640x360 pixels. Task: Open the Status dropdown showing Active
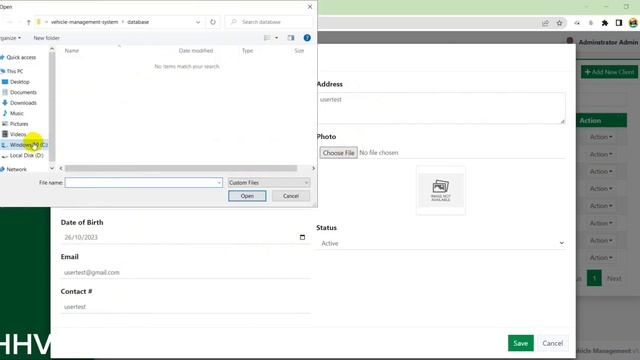[x=441, y=243]
